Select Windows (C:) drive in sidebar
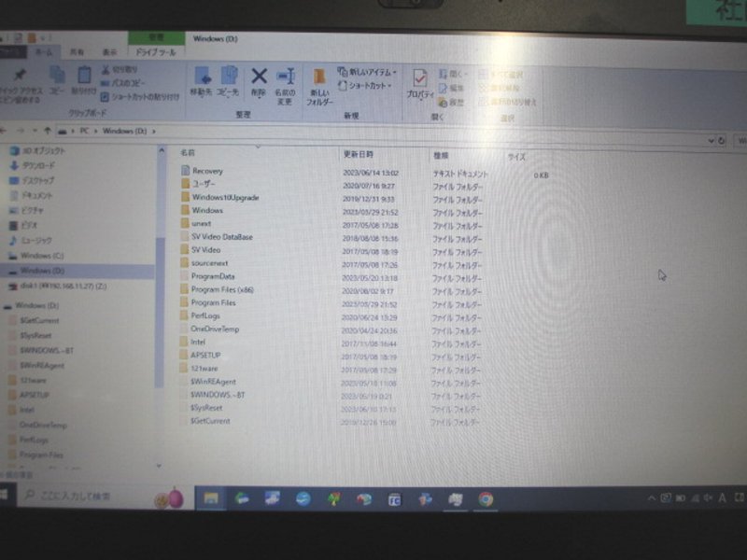 (36, 256)
